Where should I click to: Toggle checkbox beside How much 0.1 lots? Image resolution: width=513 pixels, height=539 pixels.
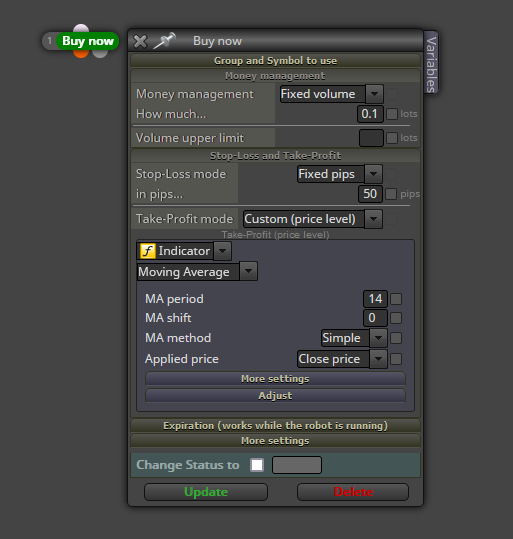[392, 114]
